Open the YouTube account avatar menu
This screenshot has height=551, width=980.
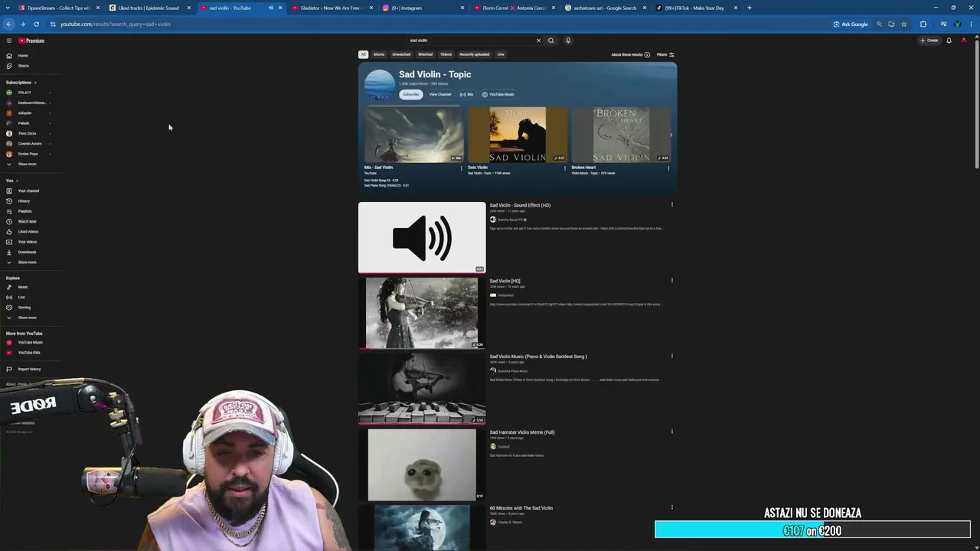(964, 41)
